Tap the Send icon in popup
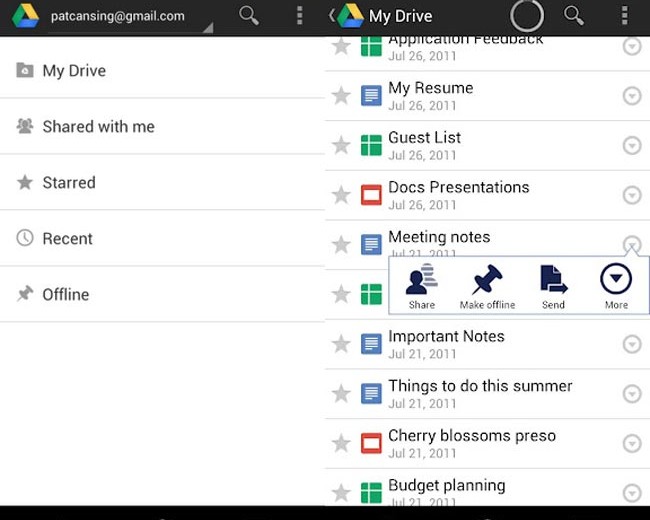Screen dimensions: 650x520 coord(553,282)
